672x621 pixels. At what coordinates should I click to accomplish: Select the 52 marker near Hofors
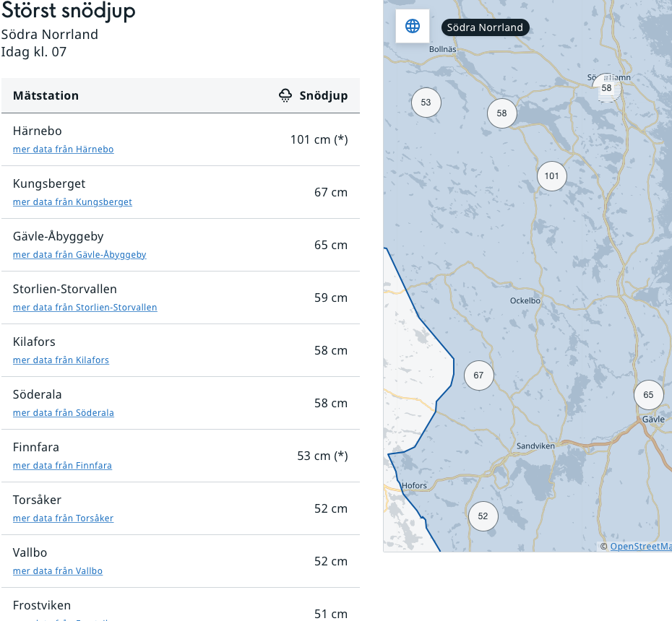[483, 516]
